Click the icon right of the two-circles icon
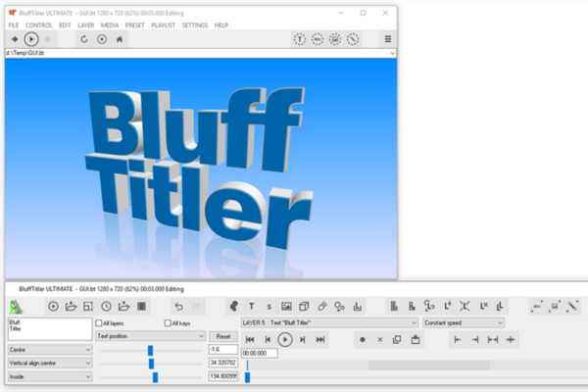Image resolution: width=588 pixels, height=392 pixels. 357,307
